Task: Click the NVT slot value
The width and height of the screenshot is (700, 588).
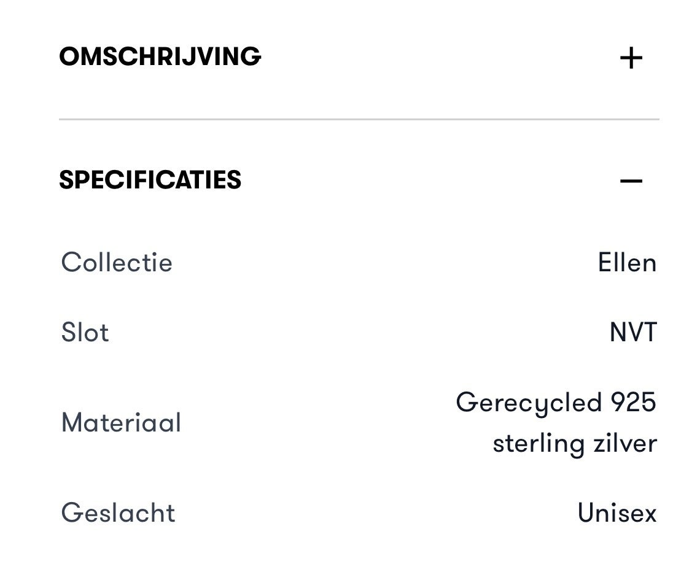Action: click(x=633, y=332)
